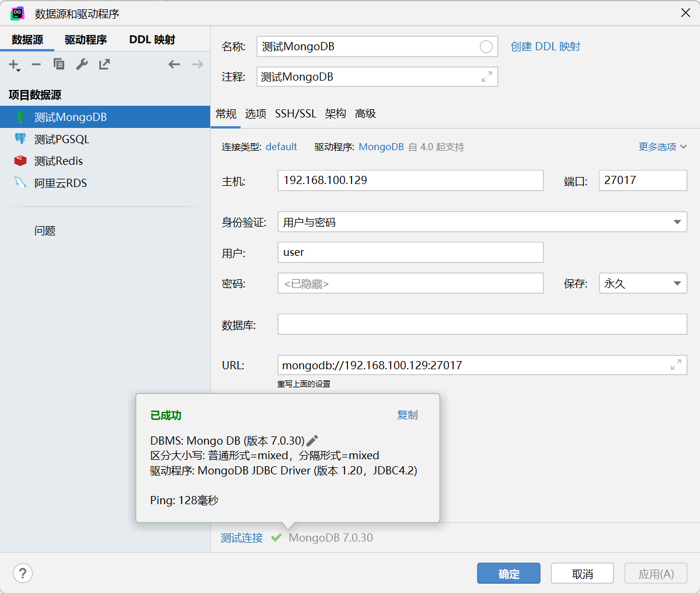Click the 主机 host field 192.168.100.129
This screenshot has width=700, height=593.
410,180
